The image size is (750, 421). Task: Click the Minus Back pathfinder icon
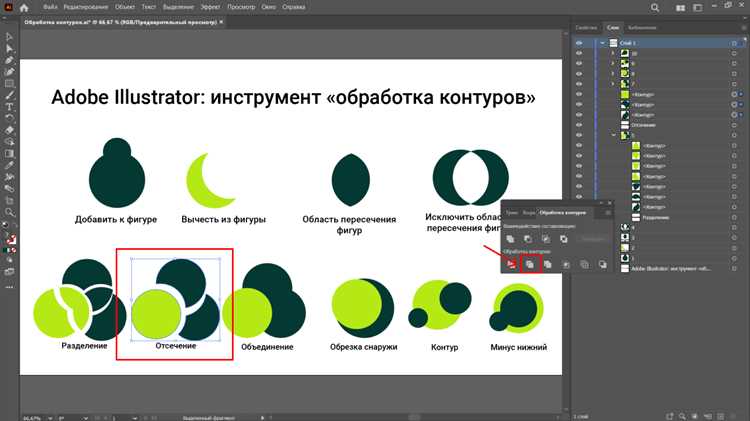[602, 264]
